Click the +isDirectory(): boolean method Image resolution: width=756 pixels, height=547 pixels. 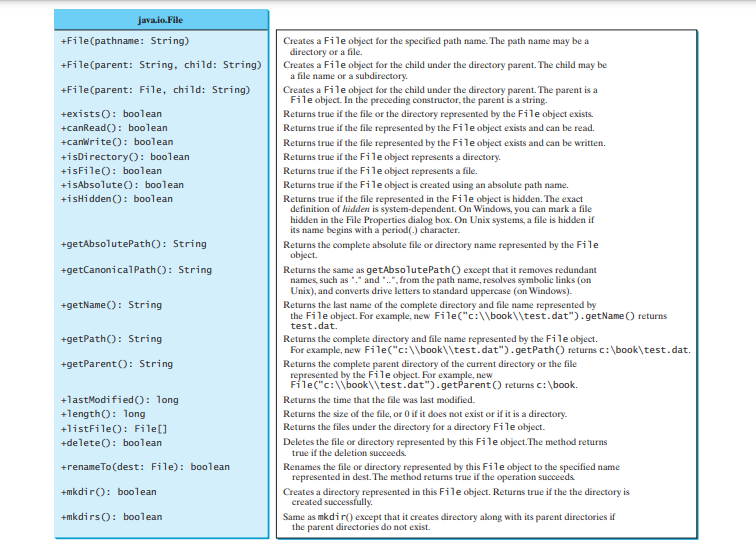pyautogui.click(x=125, y=157)
